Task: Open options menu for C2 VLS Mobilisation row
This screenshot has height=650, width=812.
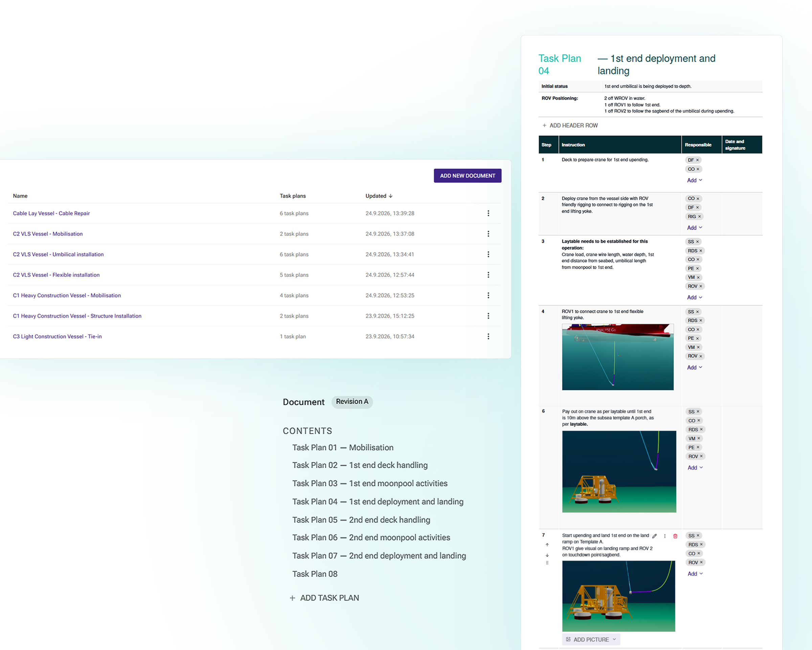Action: (489, 234)
